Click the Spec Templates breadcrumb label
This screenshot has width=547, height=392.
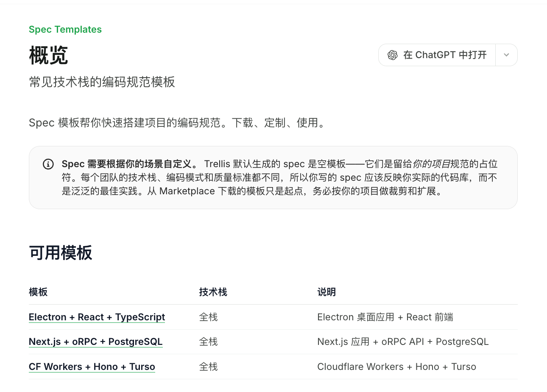(x=65, y=30)
